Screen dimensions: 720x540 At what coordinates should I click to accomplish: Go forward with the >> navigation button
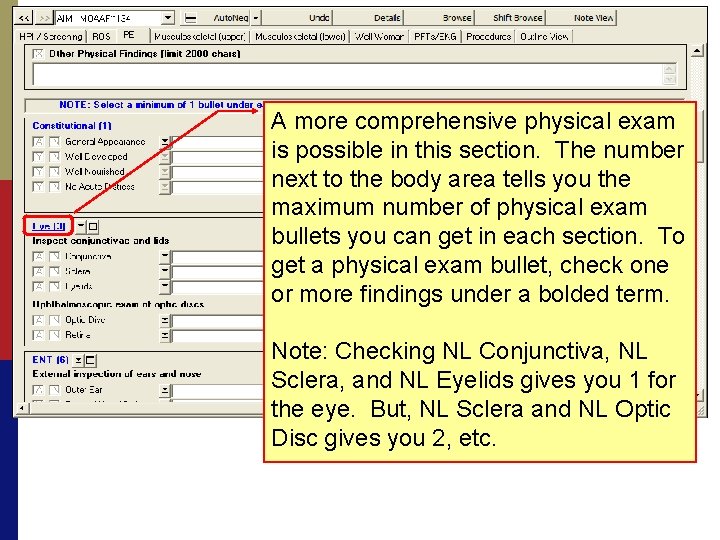coord(44,18)
